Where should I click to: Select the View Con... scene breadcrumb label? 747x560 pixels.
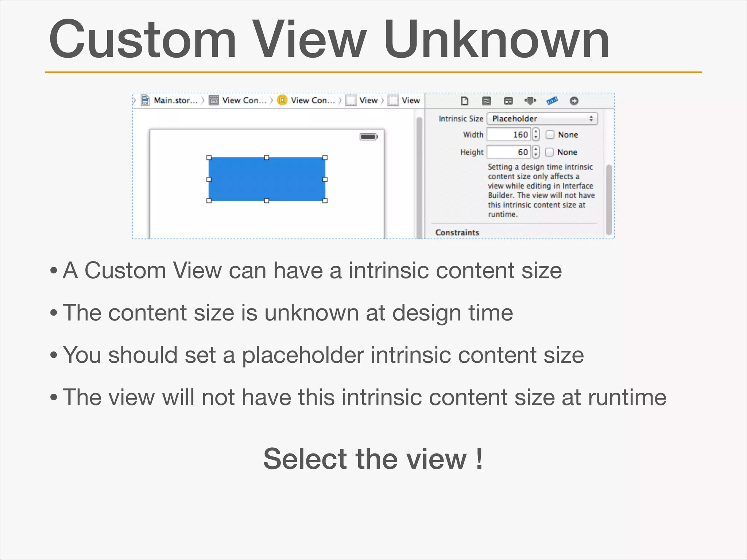[x=244, y=100]
